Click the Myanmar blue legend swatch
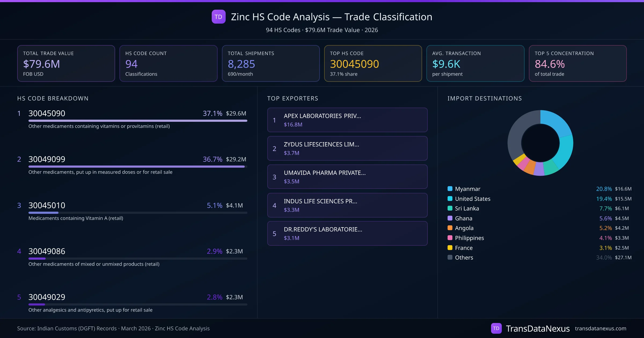Viewport: 644px width, 338px height. tap(450, 189)
